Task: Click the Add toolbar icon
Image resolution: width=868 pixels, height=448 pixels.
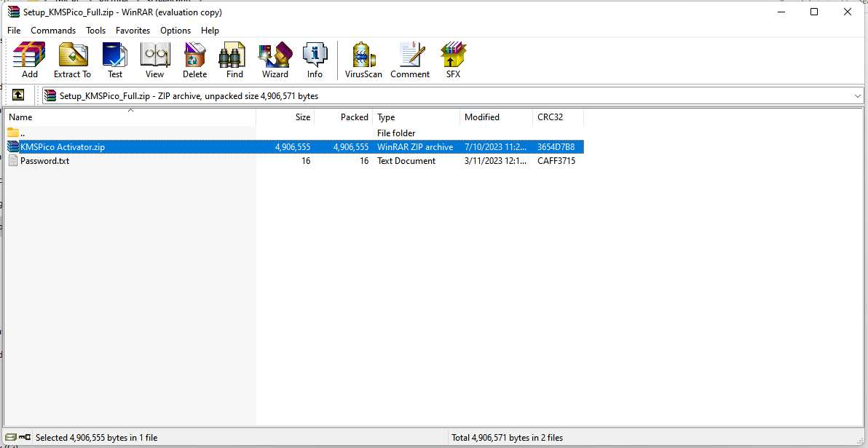Action: point(29,60)
